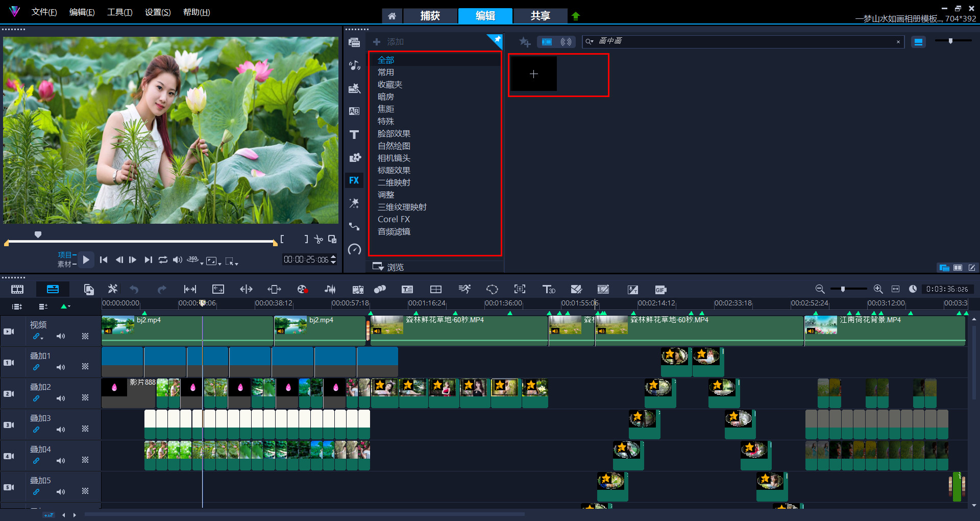Image resolution: width=980 pixels, height=521 pixels.
Task: Open ripple edit options on 视频 track
Action: click(38, 337)
